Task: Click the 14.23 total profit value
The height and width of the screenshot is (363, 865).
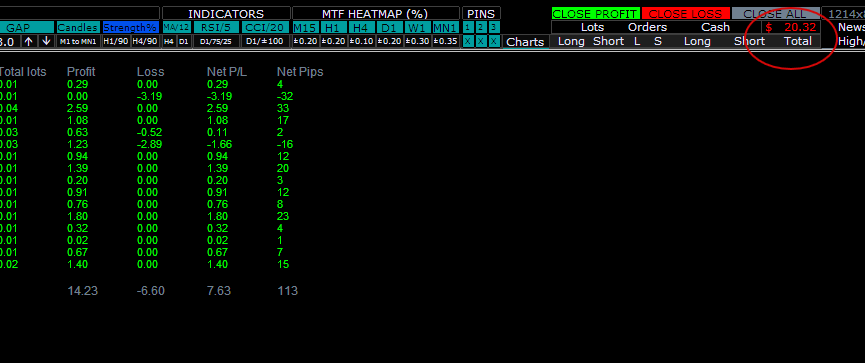Action: tap(82, 291)
